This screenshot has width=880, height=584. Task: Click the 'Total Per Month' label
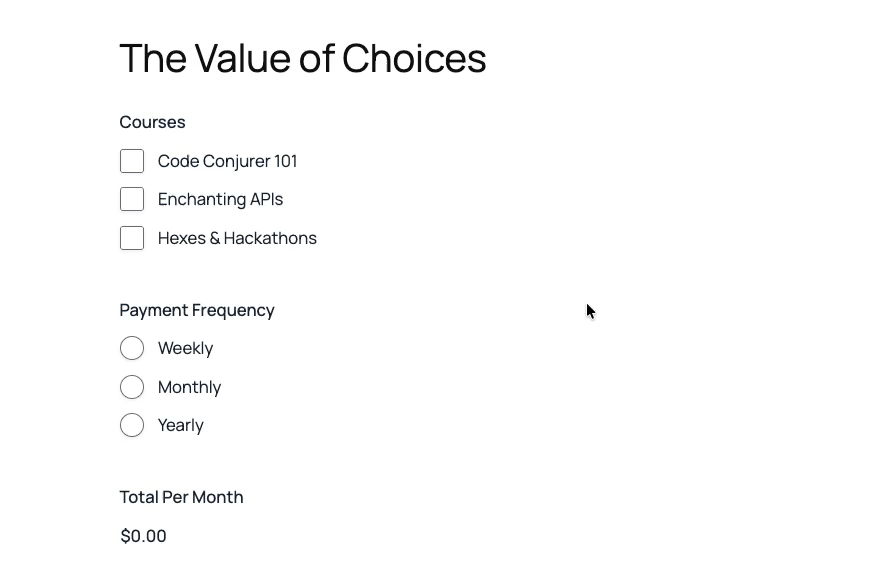[x=181, y=497]
